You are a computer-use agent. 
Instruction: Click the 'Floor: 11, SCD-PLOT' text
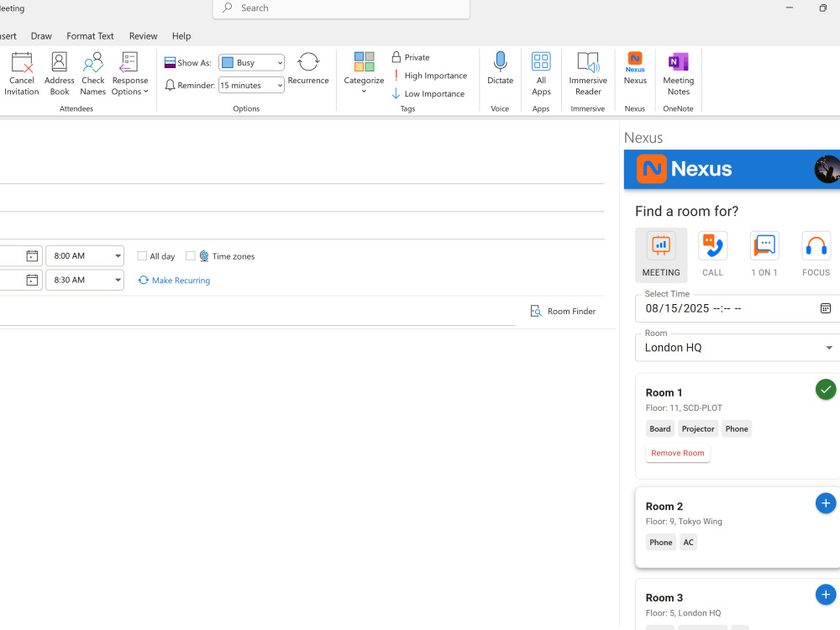684,407
